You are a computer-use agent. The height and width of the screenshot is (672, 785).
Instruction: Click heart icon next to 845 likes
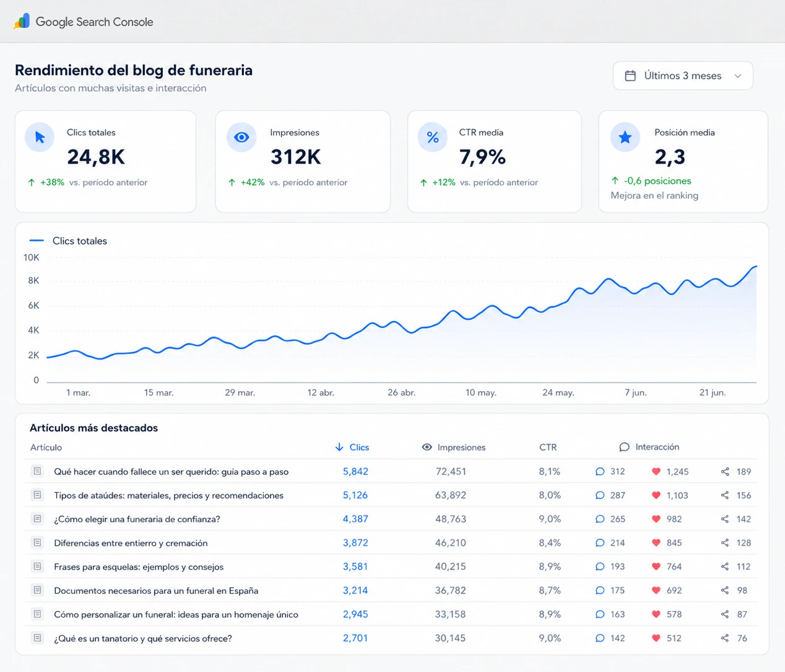click(656, 543)
